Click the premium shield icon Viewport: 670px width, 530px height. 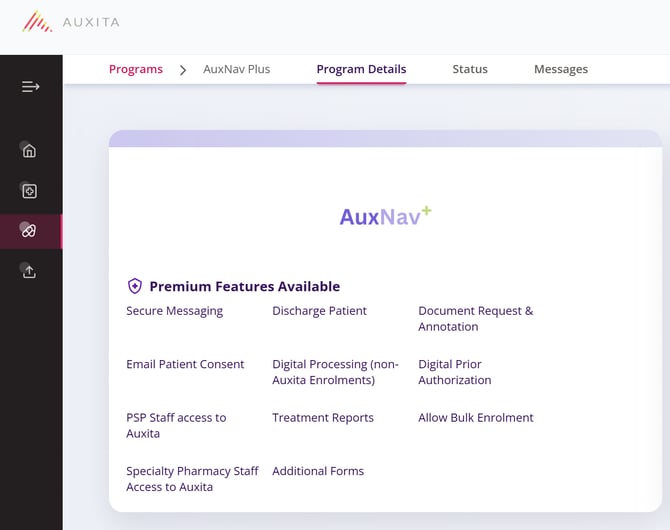pos(135,286)
